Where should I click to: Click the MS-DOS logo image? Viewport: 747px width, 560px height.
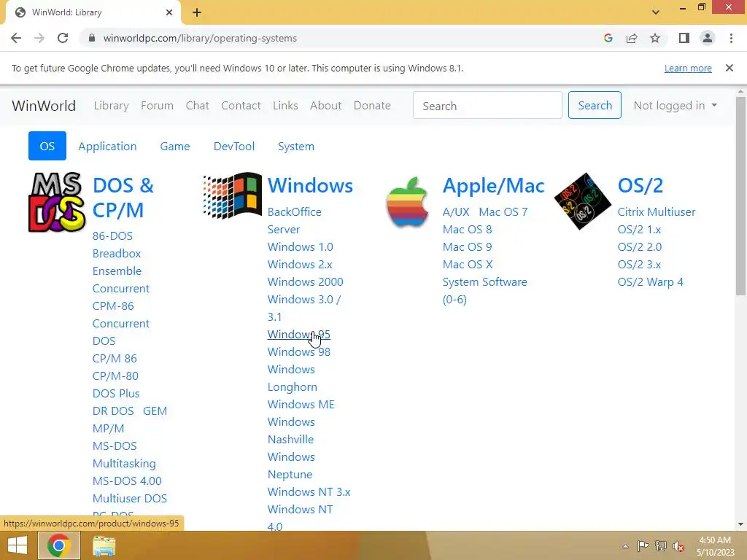[x=57, y=203]
